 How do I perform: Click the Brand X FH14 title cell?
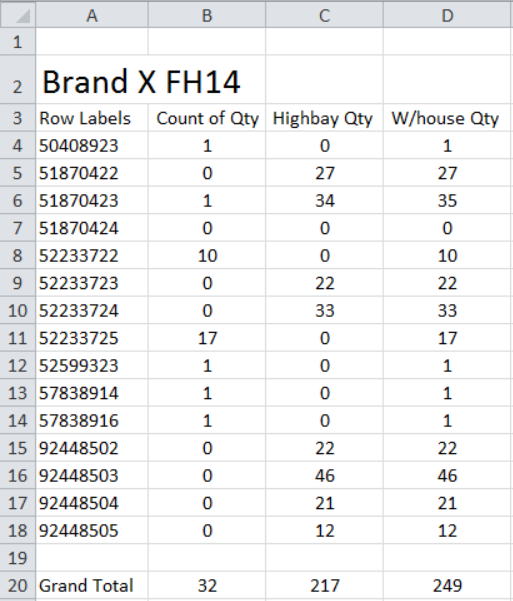pyautogui.click(x=150, y=79)
